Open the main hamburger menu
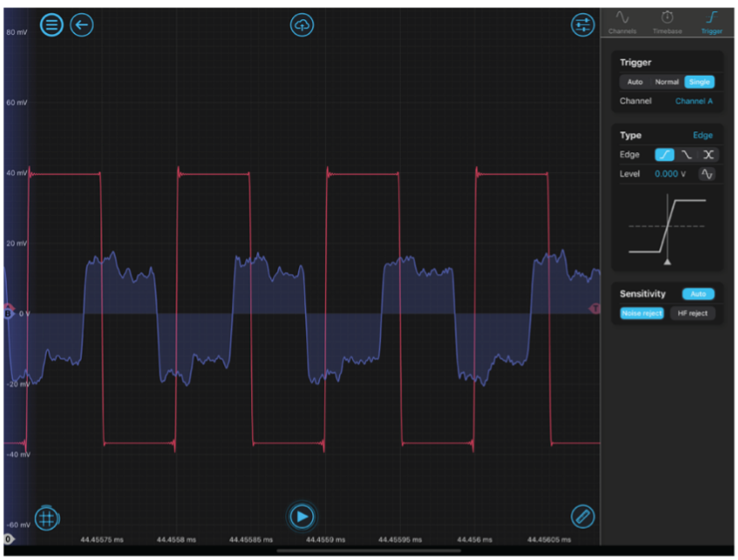Viewport: 738px width, 560px height. click(52, 24)
